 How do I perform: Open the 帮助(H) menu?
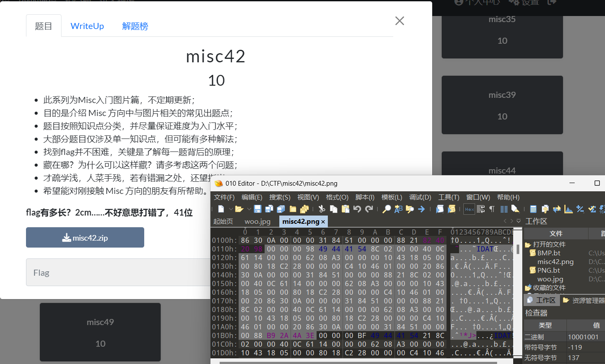508,197
